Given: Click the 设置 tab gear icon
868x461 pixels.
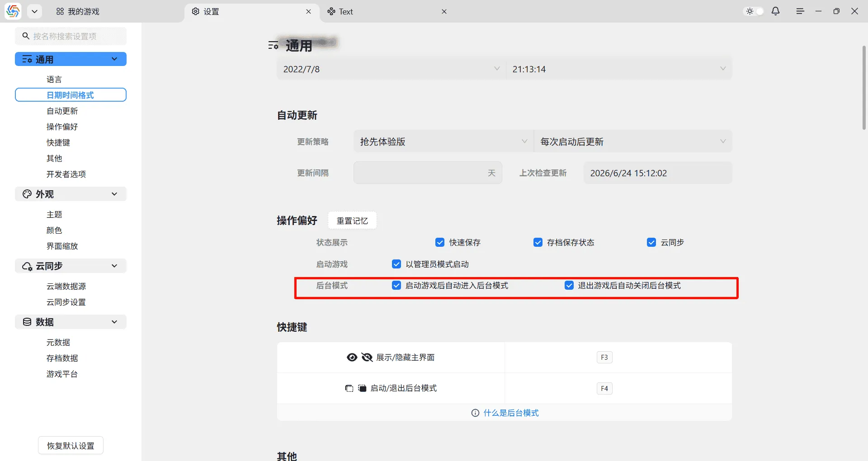Looking at the screenshot, I should pyautogui.click(x=195, y=11).
